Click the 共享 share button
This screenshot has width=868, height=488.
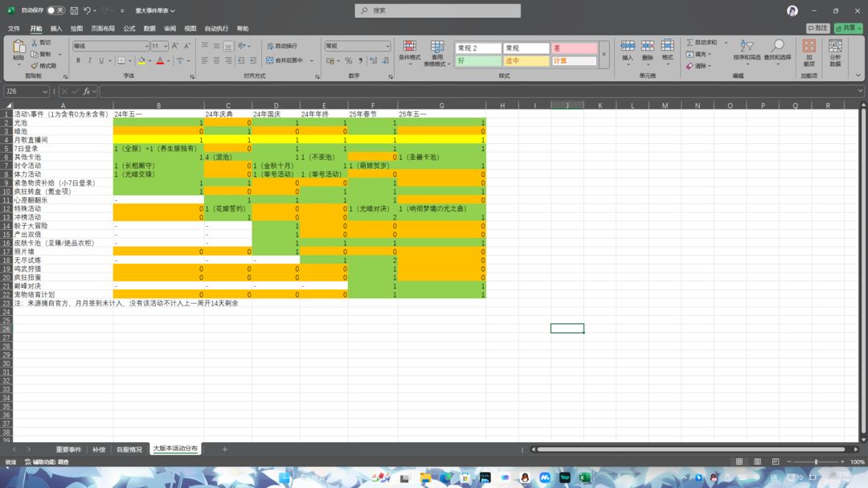[848, 27]
